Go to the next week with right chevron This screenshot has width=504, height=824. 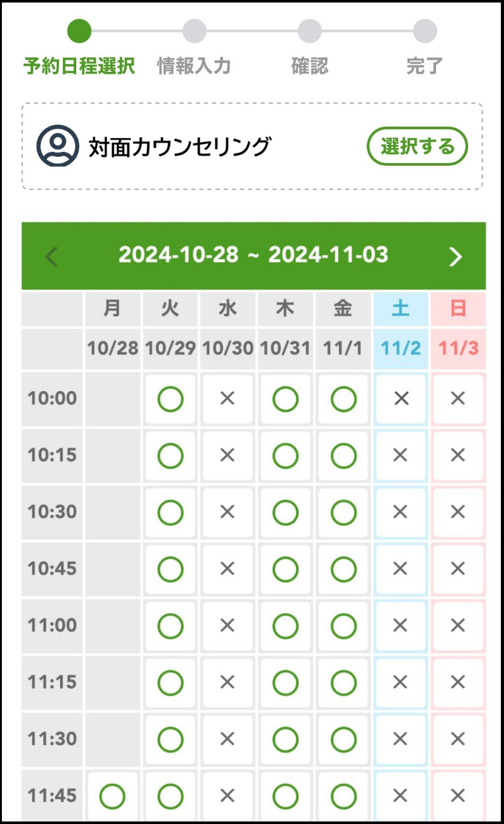click(455, 256)
